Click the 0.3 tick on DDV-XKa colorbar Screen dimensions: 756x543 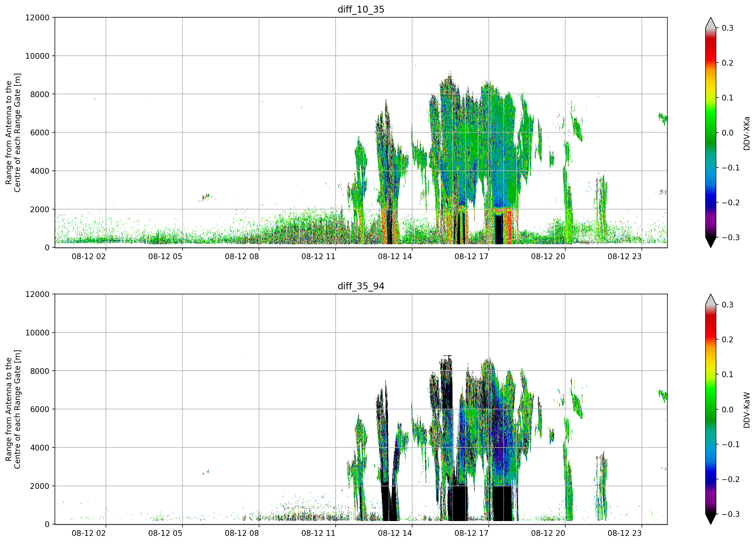pyautogui.click(x=727, y=28)
